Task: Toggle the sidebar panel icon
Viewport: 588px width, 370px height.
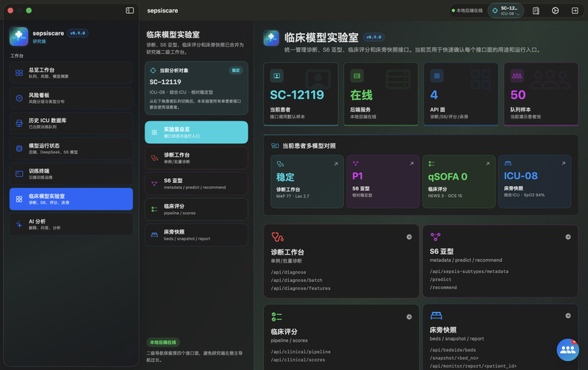Action: (130, 10)
